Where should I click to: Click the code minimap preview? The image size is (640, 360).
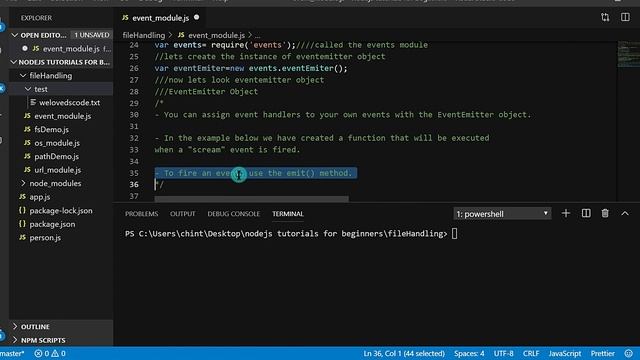pyautogui.click(x=628, y=54)
